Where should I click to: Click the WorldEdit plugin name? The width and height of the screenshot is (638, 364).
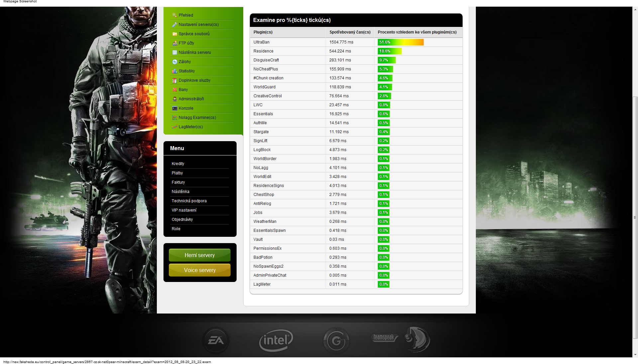pos(262,177)
